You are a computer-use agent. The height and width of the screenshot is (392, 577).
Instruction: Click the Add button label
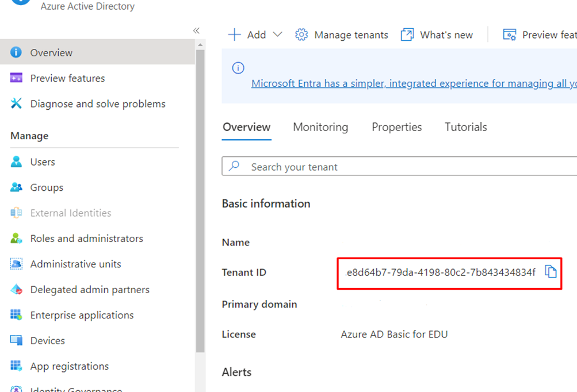pyautogui.click(x=257, y=34)
